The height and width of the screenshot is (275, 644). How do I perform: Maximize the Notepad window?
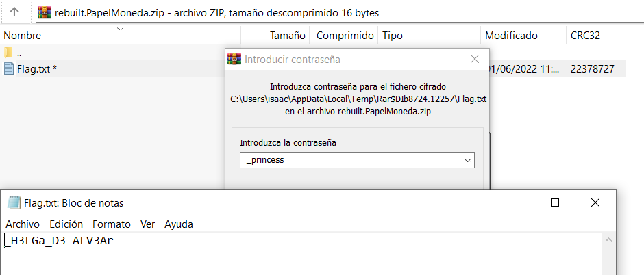[555, 202]
